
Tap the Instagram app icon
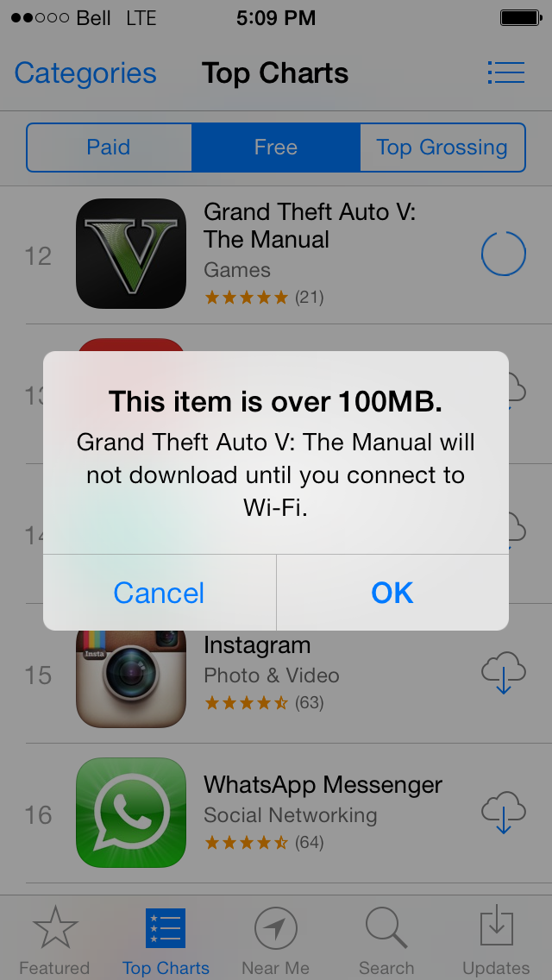click(130, 679)
